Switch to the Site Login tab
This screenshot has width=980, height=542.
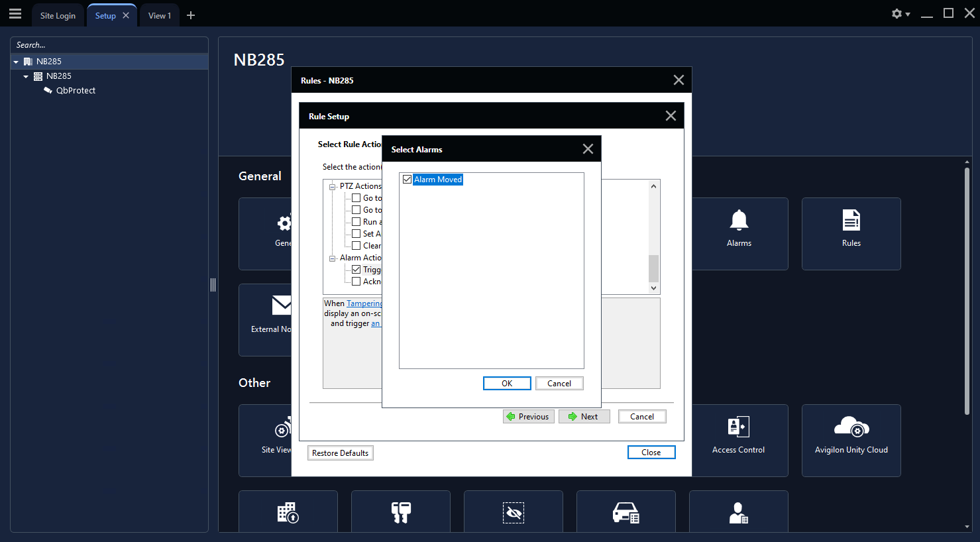point(58,15)
